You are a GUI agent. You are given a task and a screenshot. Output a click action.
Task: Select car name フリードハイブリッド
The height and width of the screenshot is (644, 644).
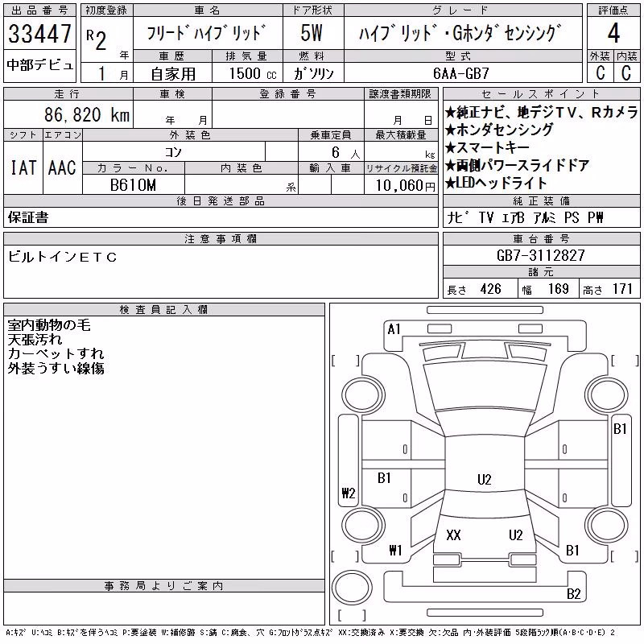207,33
